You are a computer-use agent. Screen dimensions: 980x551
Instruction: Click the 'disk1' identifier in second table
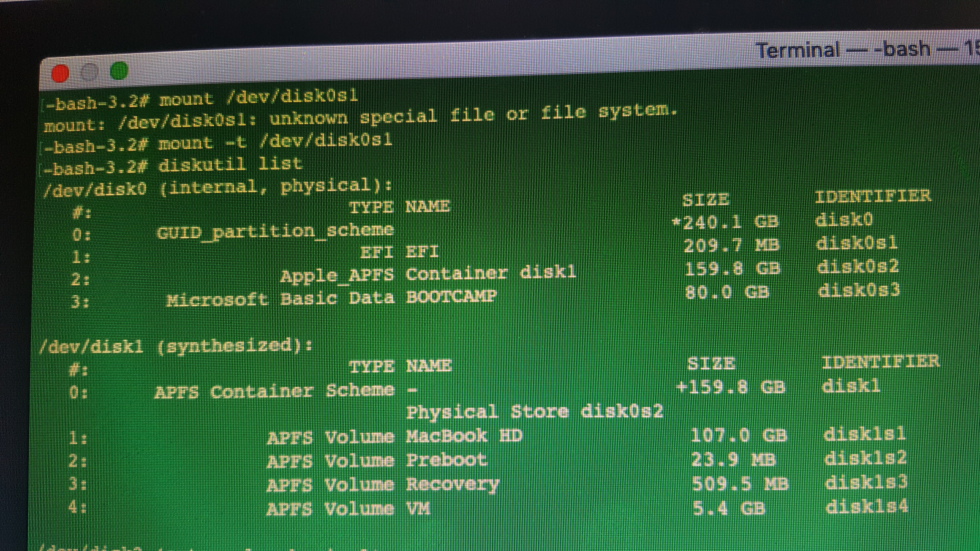(851, 386)
